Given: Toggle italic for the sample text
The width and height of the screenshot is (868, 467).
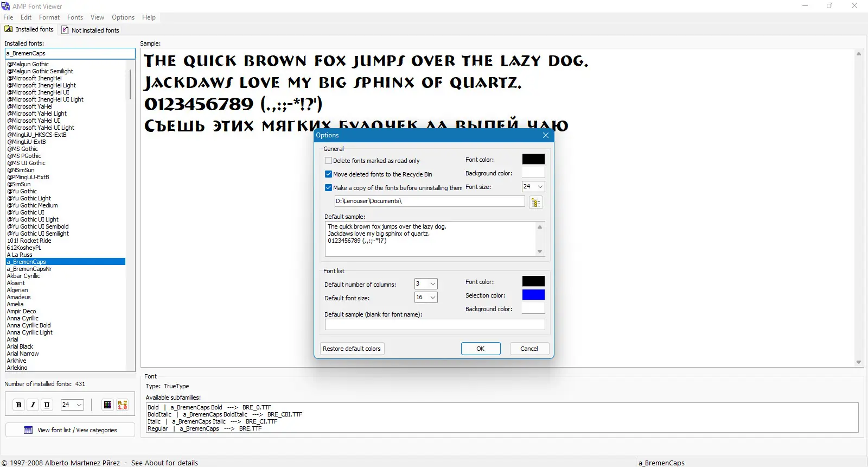Looking at the screenshot, I should click(33, 405).
